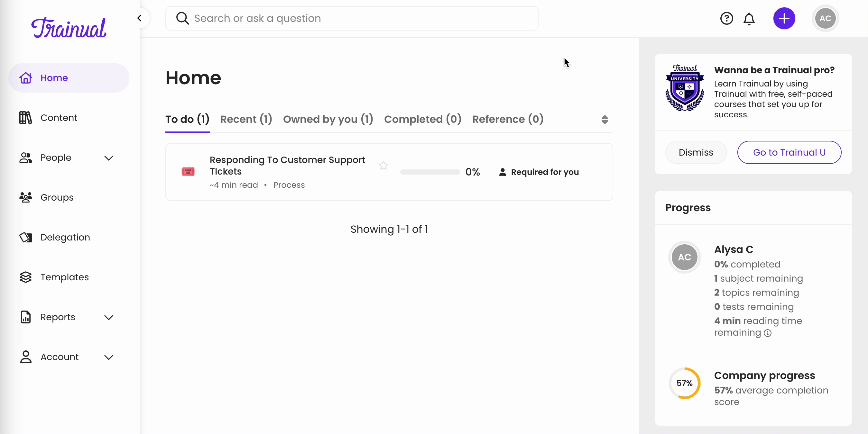Open the Groups section
This screenshot has height=434, width=868.
(57, 197)
